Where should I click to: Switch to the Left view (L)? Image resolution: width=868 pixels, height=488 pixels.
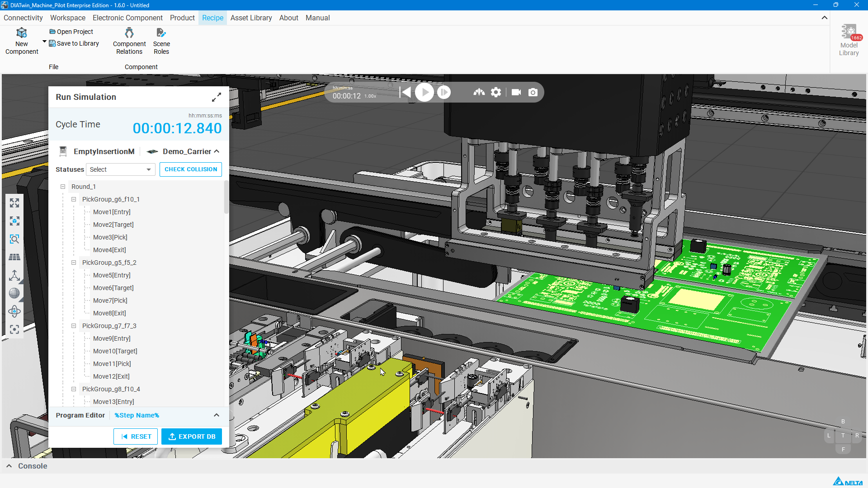click(829, 436)
